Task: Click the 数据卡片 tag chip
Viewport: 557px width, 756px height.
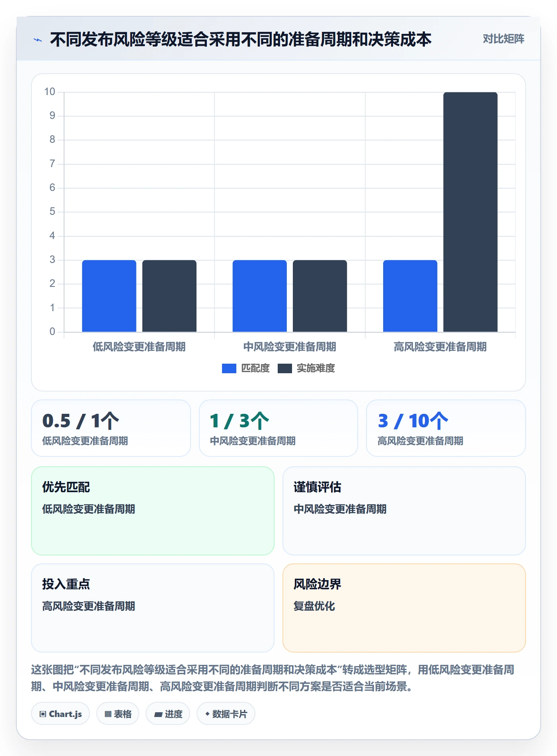Action: pyautogui.click(x=226, y=714)
